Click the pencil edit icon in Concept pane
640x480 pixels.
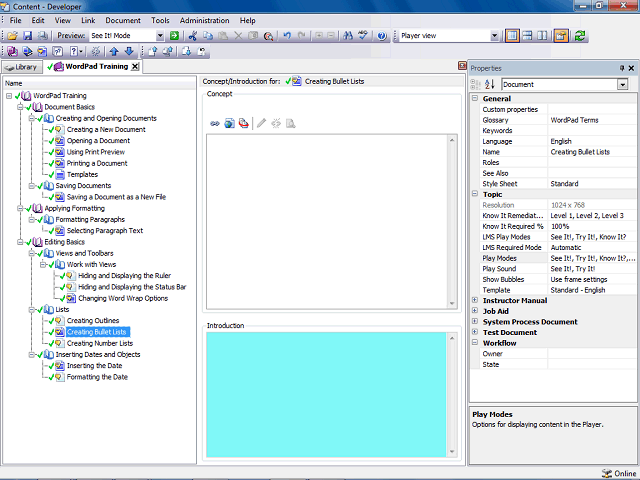pos(262,123)
